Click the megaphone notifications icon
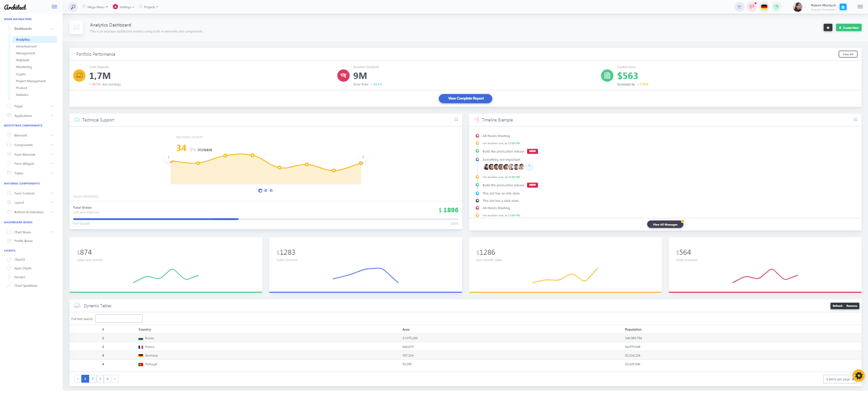The height and width of the screenshot is (394, 868). [x=751, y=7]
